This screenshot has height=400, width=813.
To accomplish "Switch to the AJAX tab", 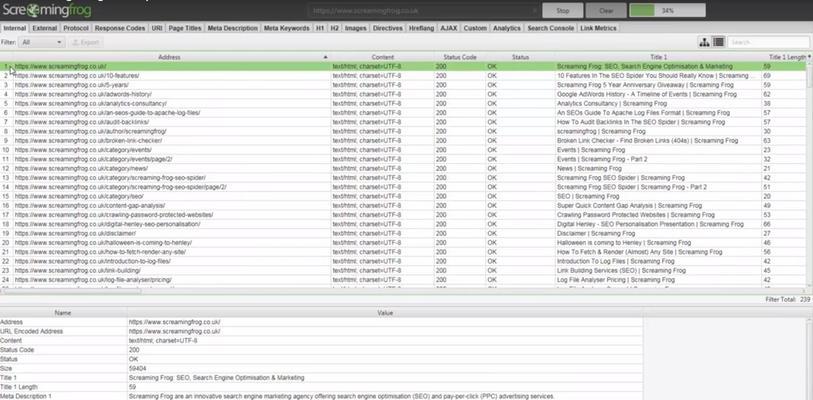I will pyautogui.click(x=449, y=29).
